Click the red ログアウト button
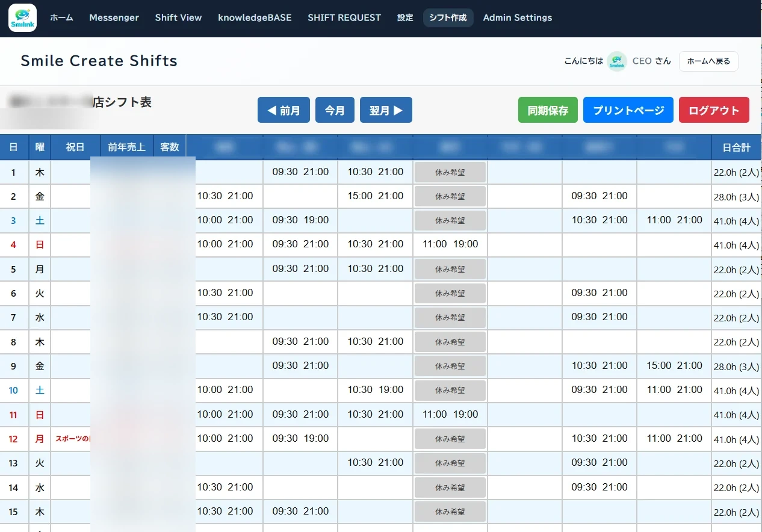The width and height of the screenshot is (762, 532). click(714, 110)
